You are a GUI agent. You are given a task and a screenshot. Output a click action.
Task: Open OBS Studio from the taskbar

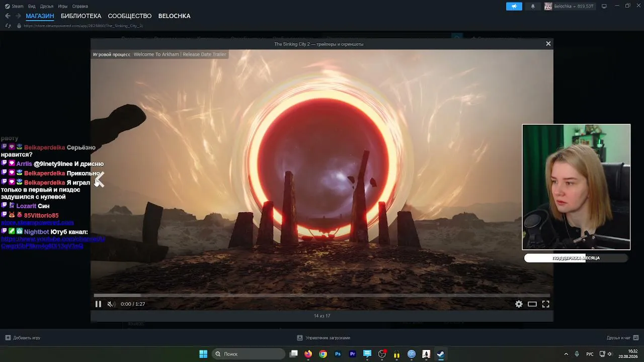(x=382, y=354)
